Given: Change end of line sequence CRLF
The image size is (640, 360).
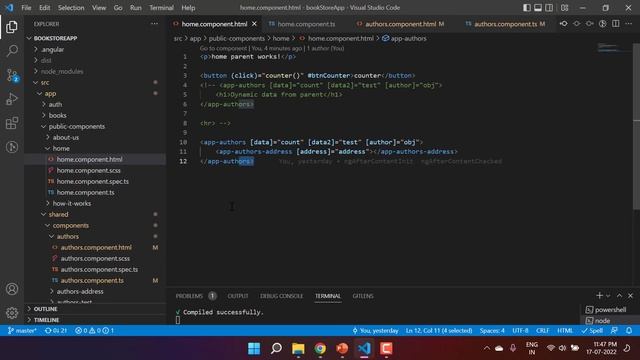Looking at the screenshot, I should 542,330.
